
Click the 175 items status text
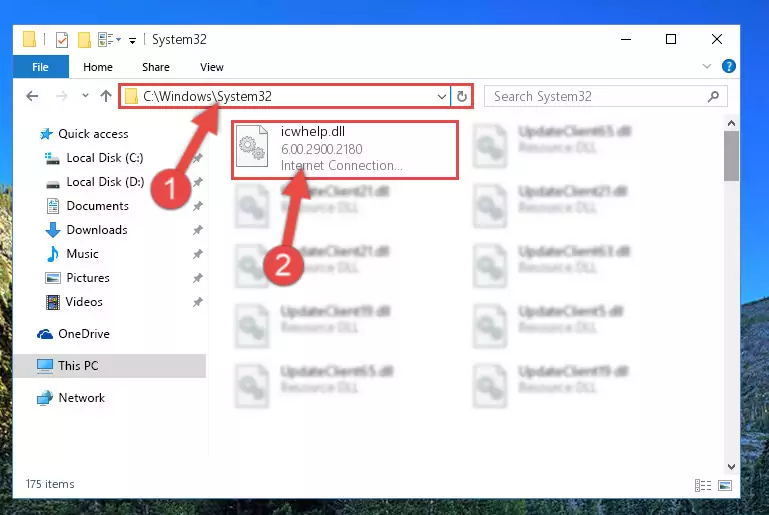coord(50,484)
